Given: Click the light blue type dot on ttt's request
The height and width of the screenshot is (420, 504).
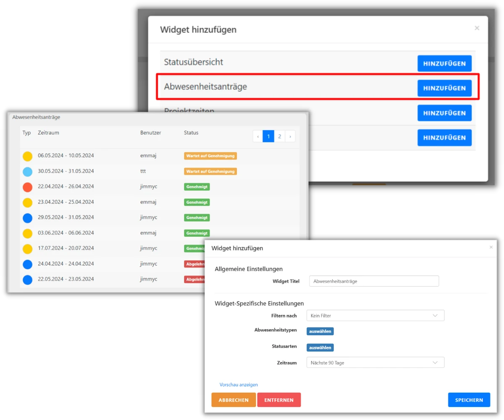Looking at the screenshot, I should tap(27, 171).
